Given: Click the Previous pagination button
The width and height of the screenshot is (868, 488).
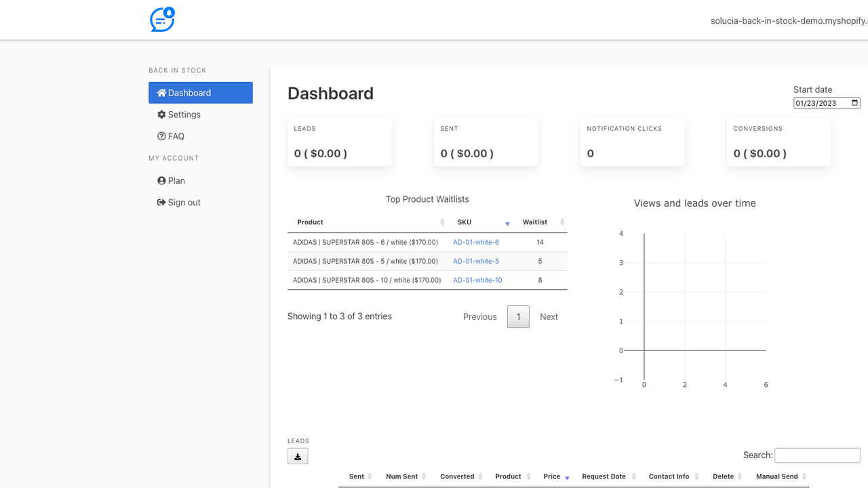Looking at the screenshot, I should click(x=479, y=317).
